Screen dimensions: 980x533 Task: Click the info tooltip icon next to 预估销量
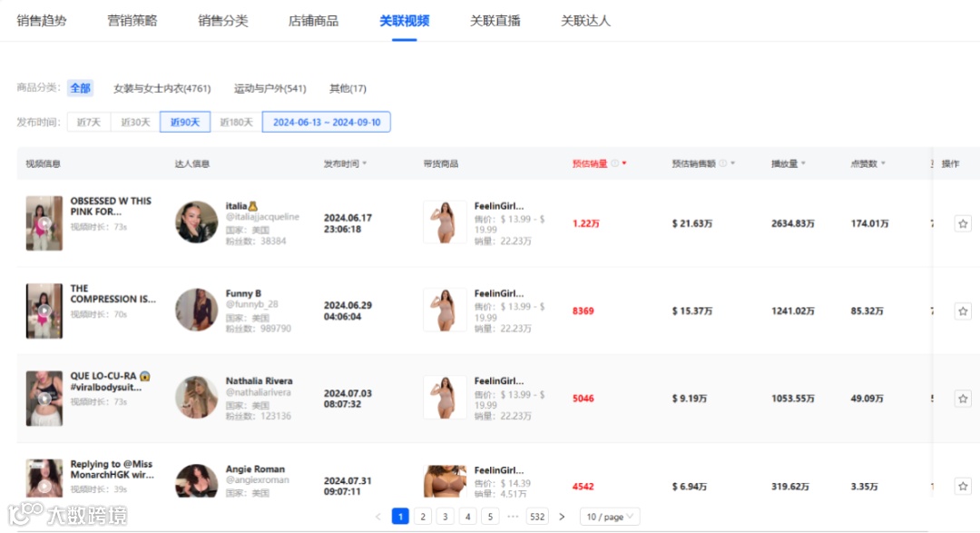[x=613, y=163]
